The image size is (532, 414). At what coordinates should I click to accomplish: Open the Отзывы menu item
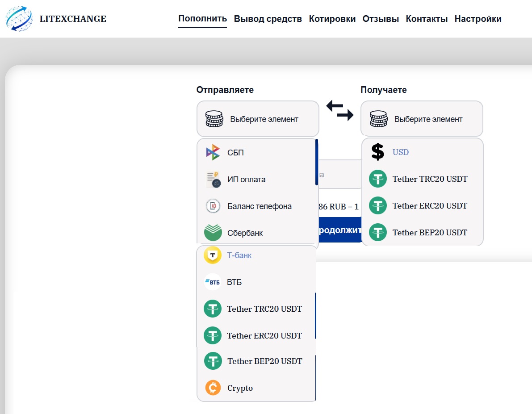[x=381, y=19]
